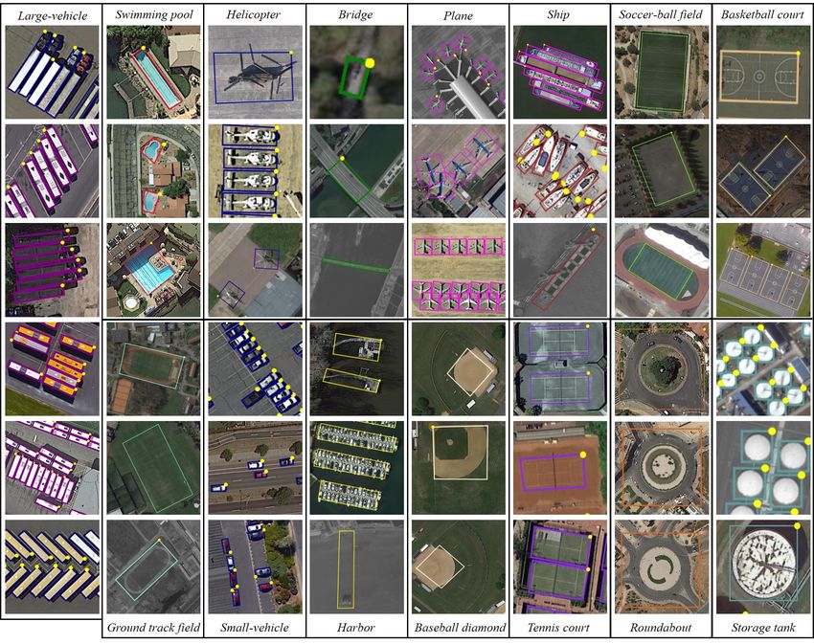Open the grayscale single cargo ship image
This screenshot has width=814, height=644.
point(560,270)
